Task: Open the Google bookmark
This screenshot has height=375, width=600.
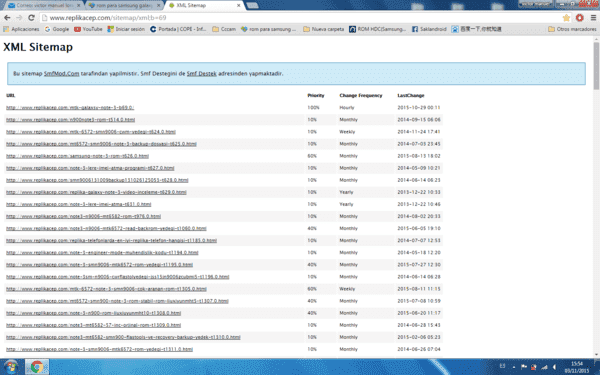Action: click(x=57, y=29)
